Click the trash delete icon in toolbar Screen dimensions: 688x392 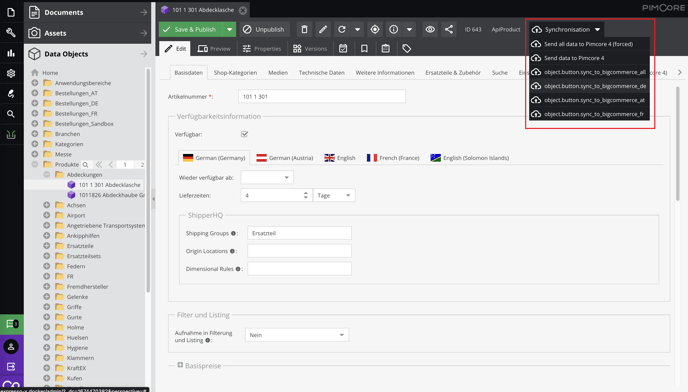(x=304, y=29)
